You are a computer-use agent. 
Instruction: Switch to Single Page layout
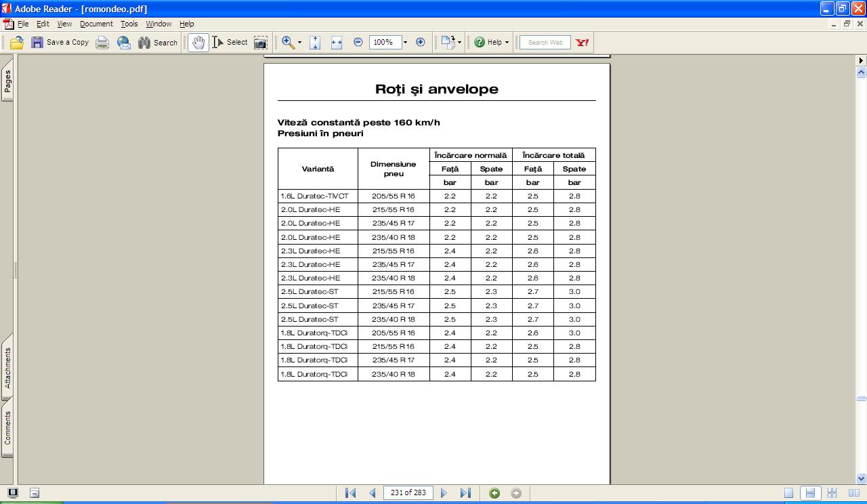pyautogui.click(x=788, y=493)
